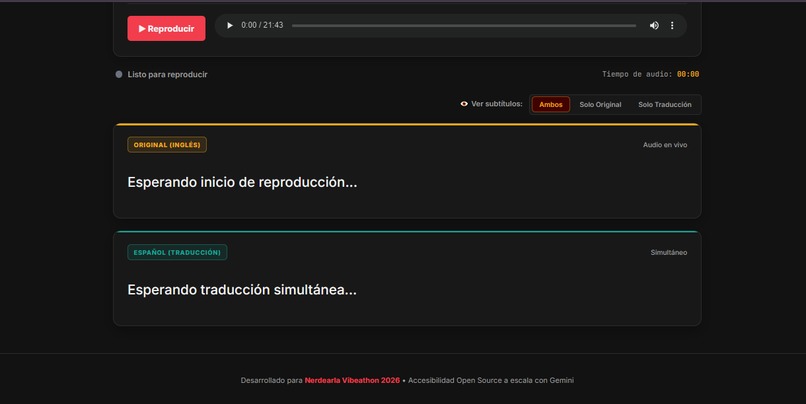Select the Solo Original subtitle option
The width and height of the screenshot is (806, 404).
600,104
